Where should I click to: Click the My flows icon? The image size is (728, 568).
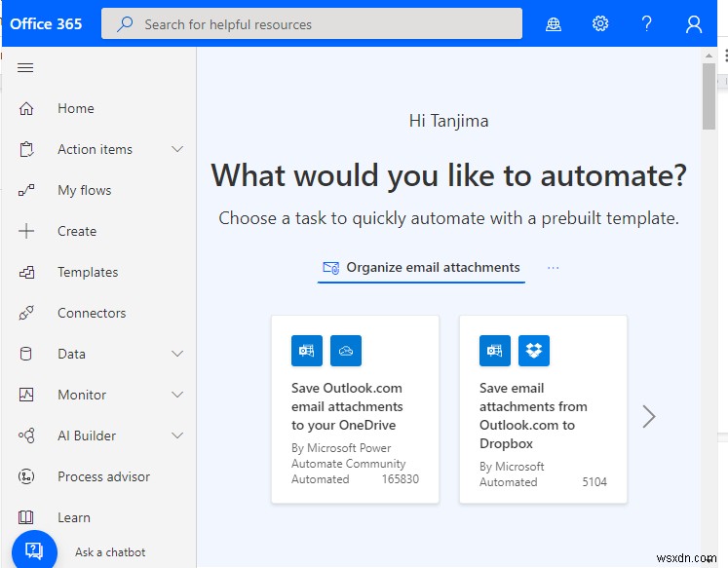point(26,190)
